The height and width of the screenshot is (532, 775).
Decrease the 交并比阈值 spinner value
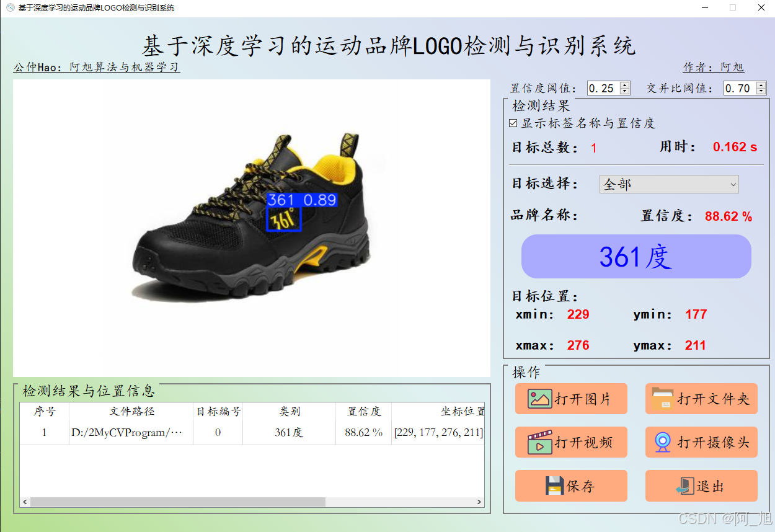[761, 91]
